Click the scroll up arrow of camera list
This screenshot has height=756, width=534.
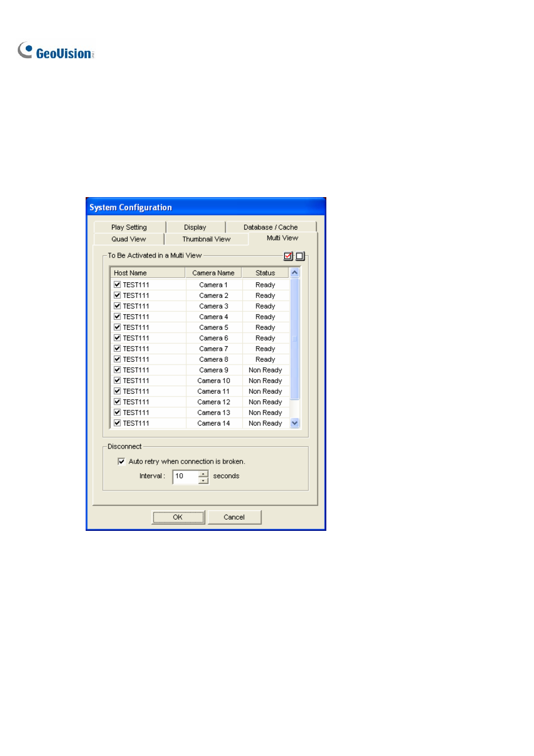coord(295,273)
